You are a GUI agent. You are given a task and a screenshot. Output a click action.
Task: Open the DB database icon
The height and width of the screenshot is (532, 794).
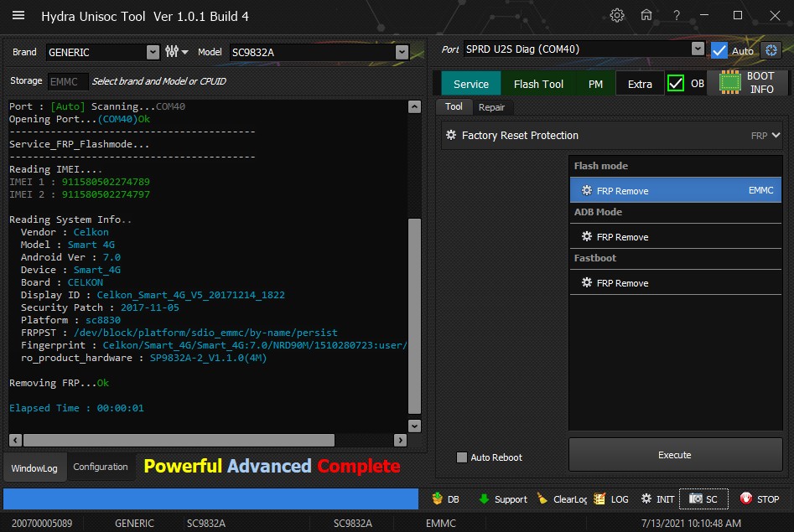click(438, 498)
